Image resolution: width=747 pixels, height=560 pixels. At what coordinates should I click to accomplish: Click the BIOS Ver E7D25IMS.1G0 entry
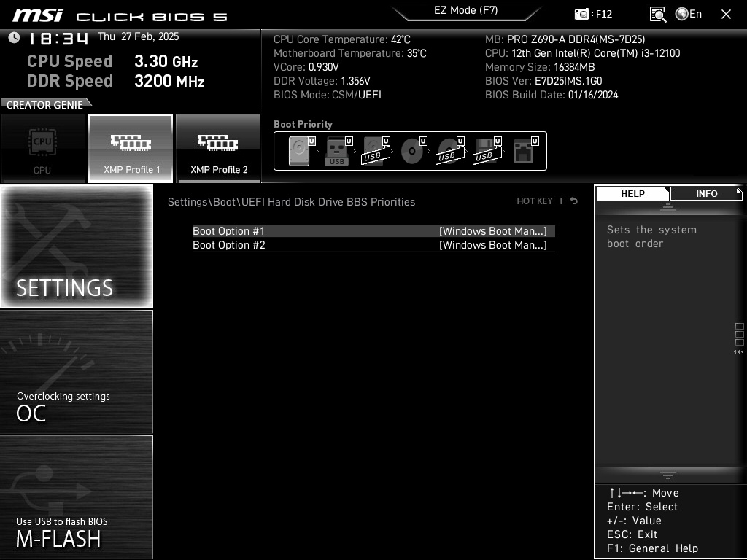tap(543, 81)
